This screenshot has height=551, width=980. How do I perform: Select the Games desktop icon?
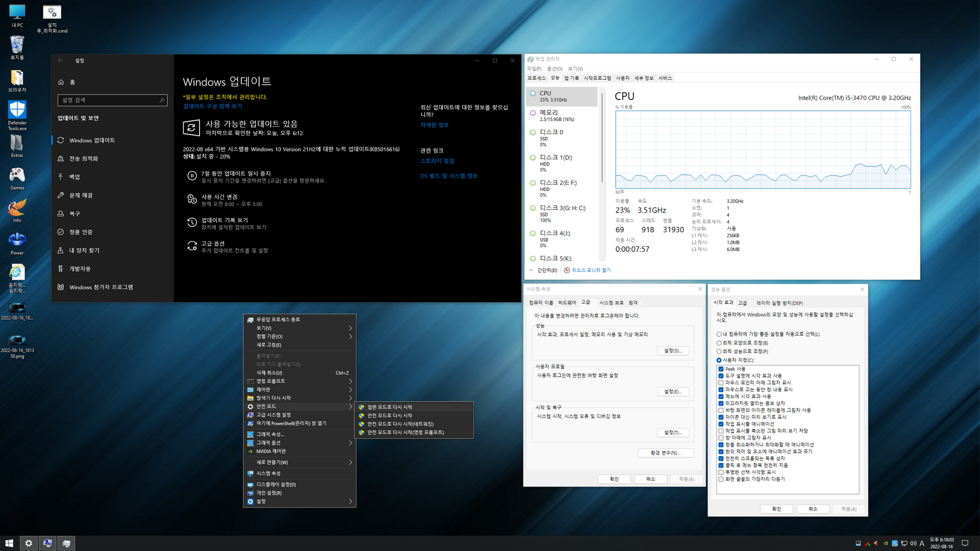(17, 179)
